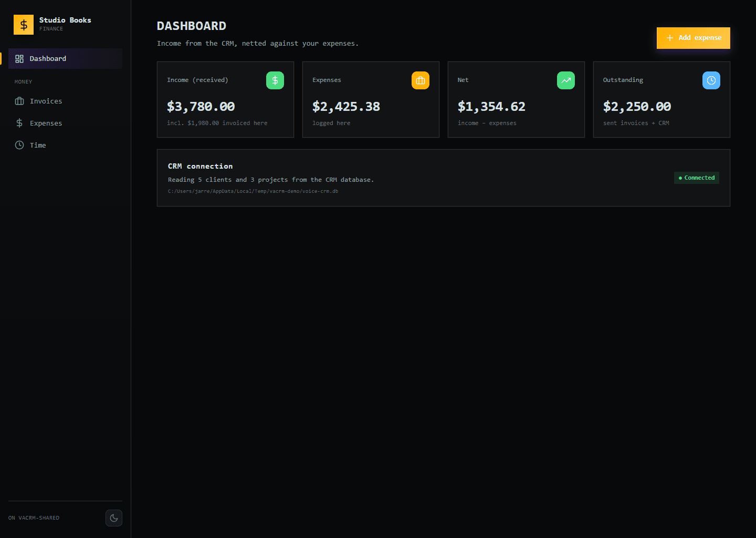Click the Expenses dollar sign icon
Screen dimensions: 756x538
click(19, 123)
